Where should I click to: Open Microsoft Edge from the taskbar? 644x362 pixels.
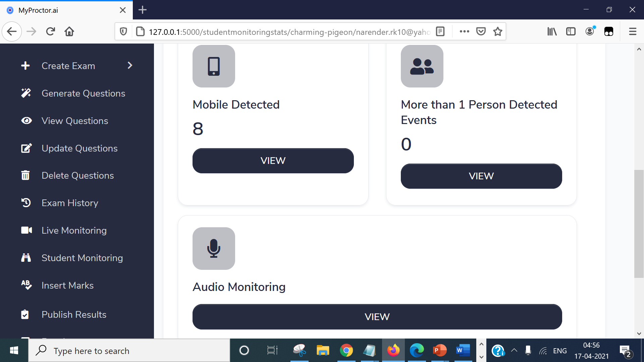417,351
